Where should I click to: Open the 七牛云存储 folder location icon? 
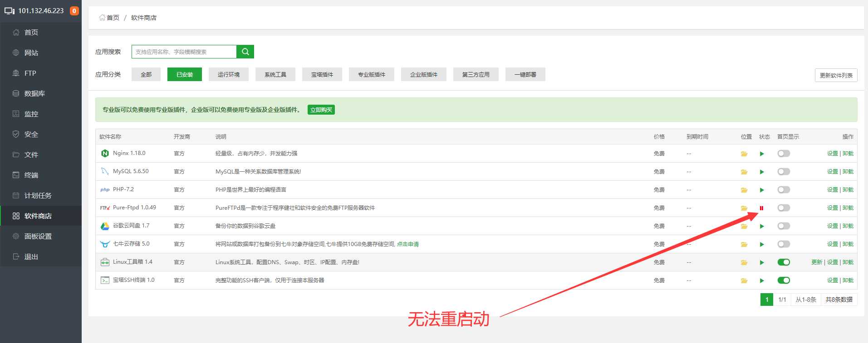point(744,244)
